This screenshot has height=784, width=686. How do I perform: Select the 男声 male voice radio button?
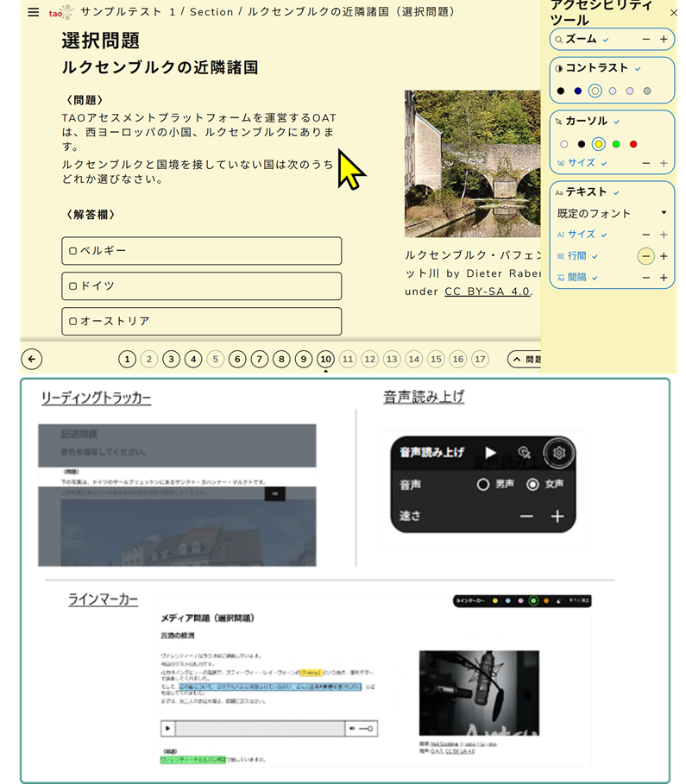click(x=483, y=485)
